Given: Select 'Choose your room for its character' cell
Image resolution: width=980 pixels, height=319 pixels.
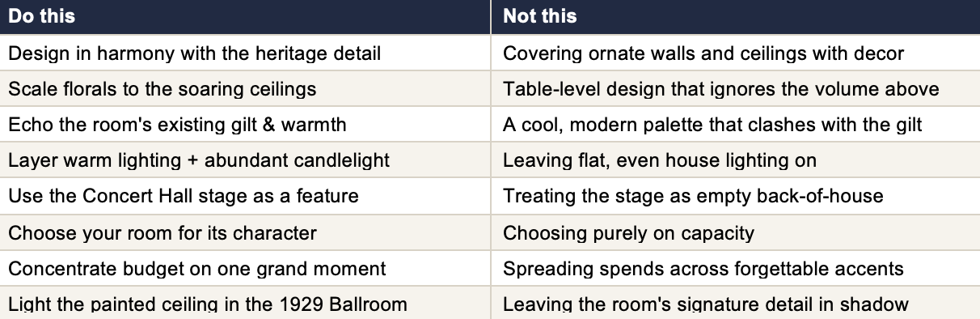Looking at the screenshot, I should (245, 233).
